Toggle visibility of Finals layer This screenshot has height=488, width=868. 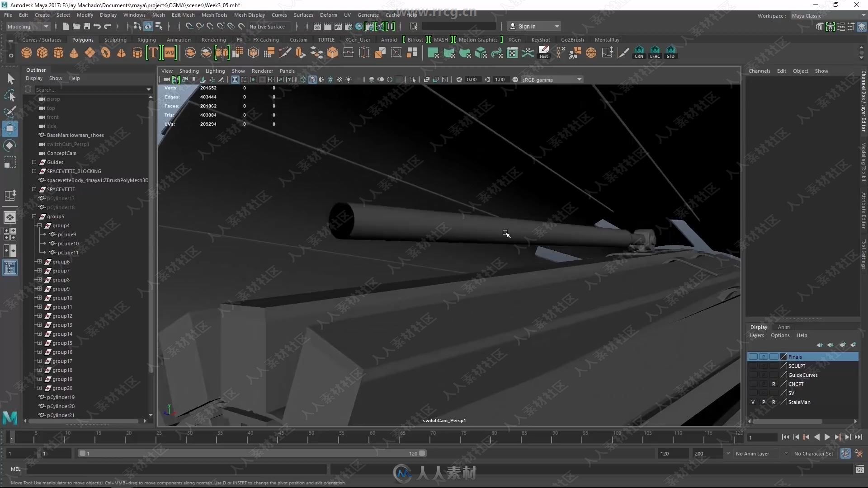(753, 357)
